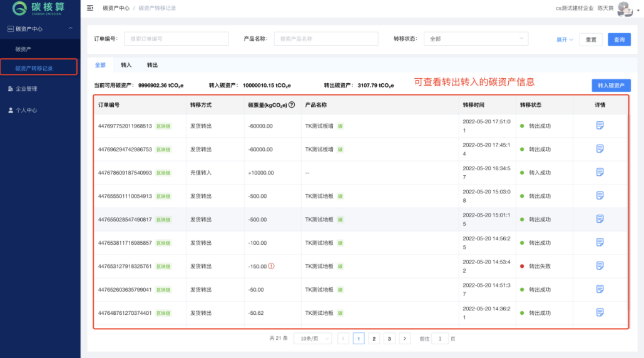Expand more filters with 展开

(565, 39)
